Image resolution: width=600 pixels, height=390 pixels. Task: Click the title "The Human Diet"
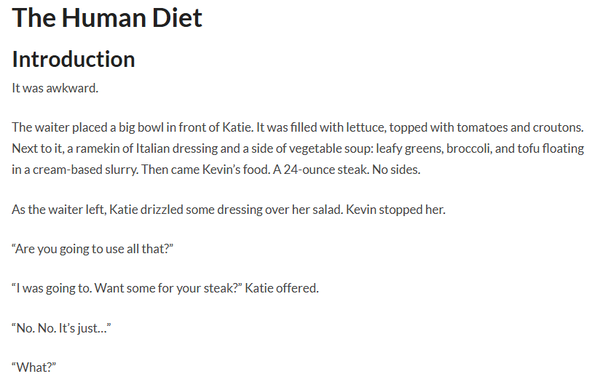click(107, 18)
